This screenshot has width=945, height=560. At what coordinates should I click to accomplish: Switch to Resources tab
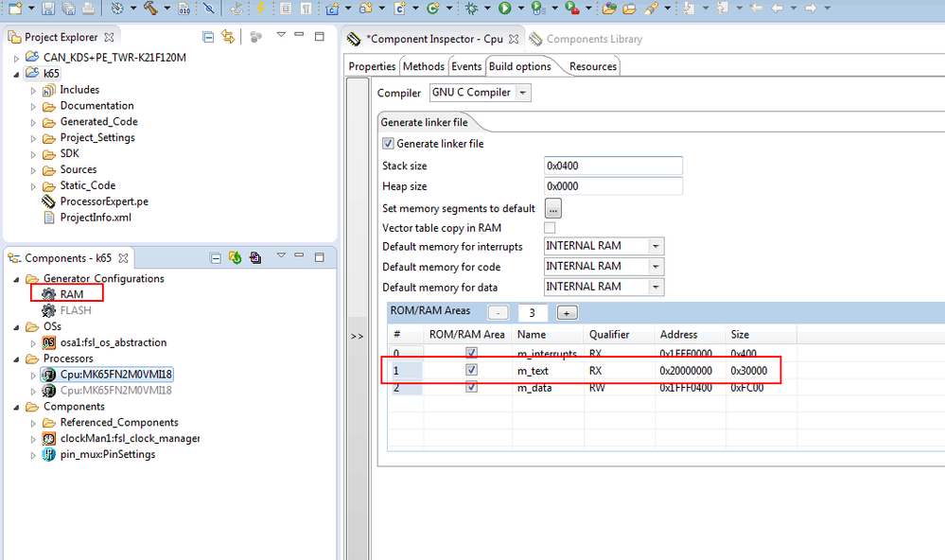click(x=593, y=66)
